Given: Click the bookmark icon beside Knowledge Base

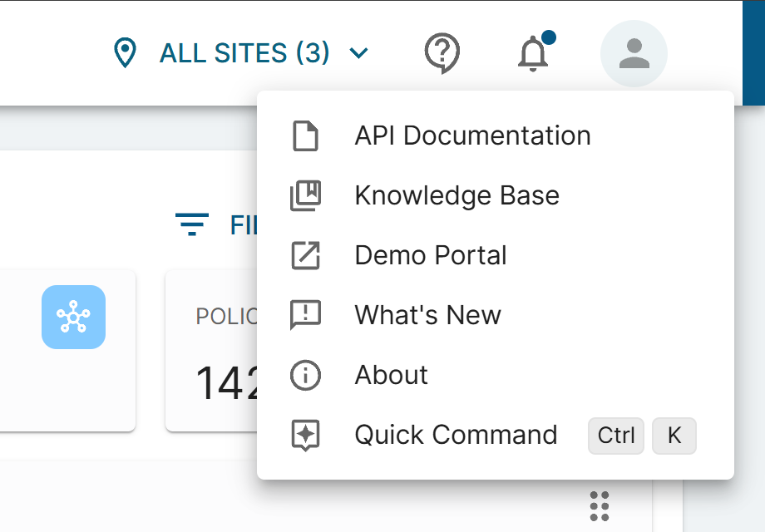Looking at the screenshot, I should (x=305, y=195).
